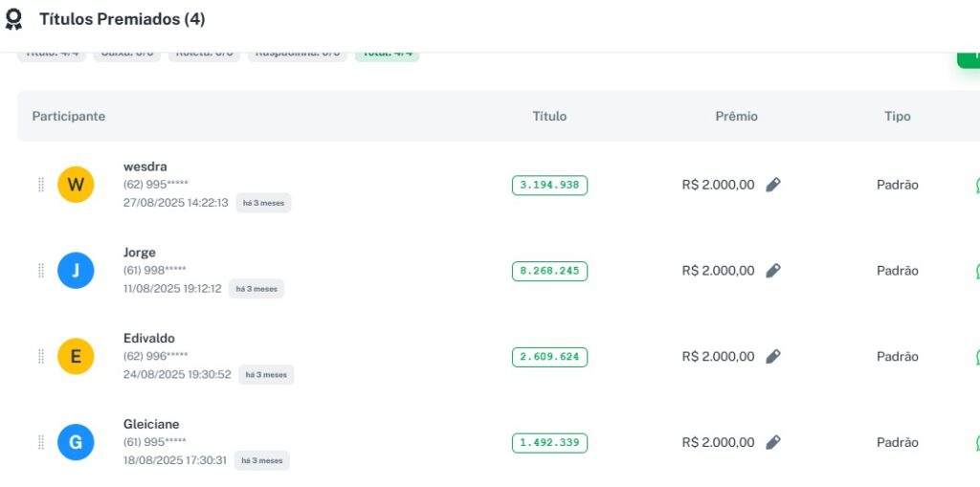This screenshot has height=487, width=980.
Task: Click the Título column header
Action: coord(549,117)
